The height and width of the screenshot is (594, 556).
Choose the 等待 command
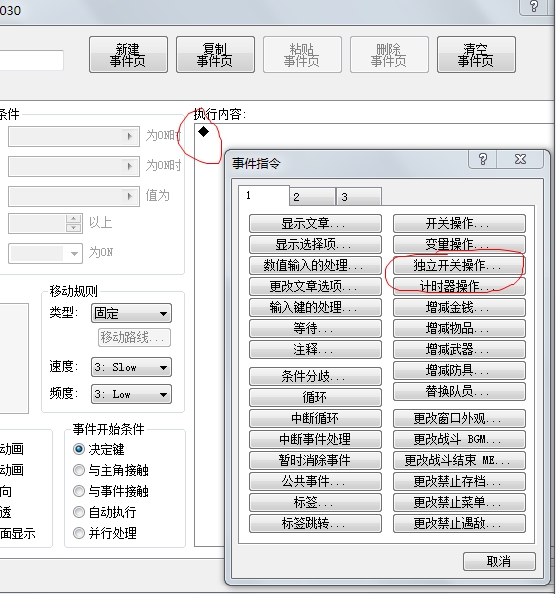click(315, 328)
